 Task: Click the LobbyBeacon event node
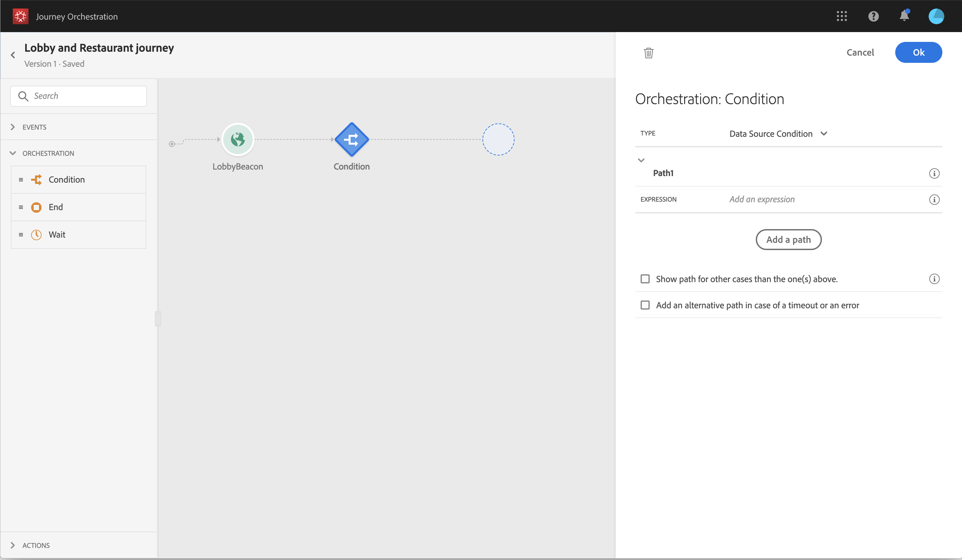click(x=237, y=139)
